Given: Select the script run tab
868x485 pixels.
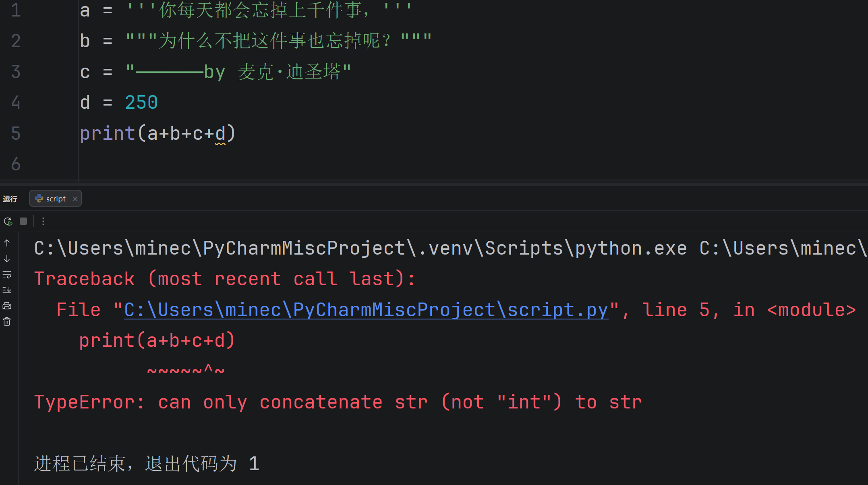Looking at the screenshot, I should tap(55, 198).
